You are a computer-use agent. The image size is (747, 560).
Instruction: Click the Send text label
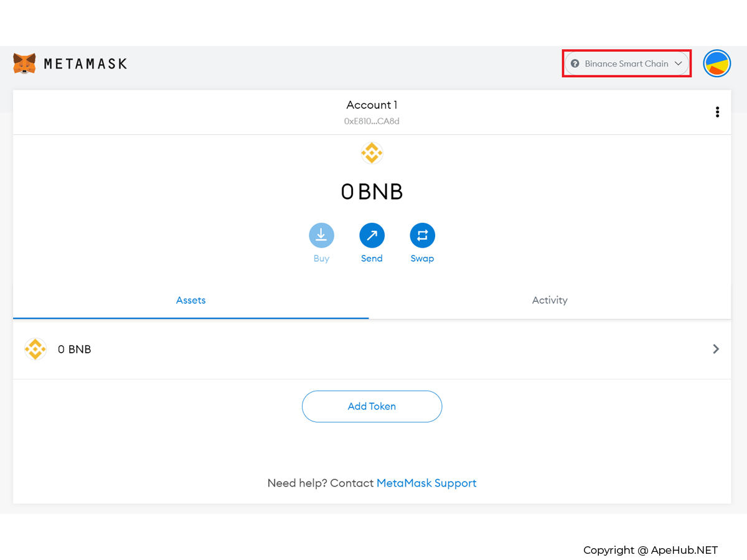point(372,259)
